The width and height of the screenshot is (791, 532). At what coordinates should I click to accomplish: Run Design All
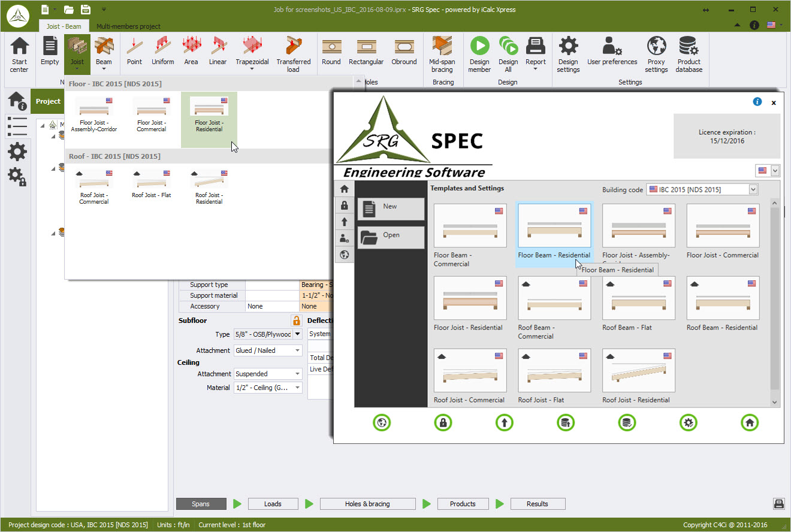point(508,55)
